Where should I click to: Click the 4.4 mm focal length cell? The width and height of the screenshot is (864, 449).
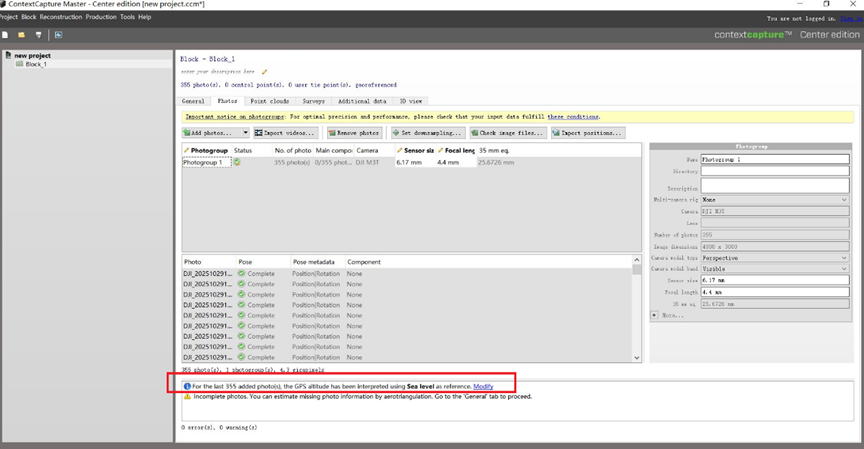(455, 163)
